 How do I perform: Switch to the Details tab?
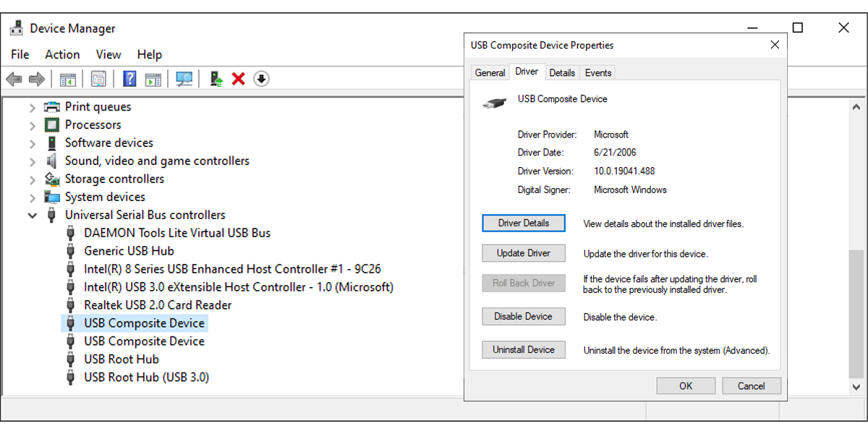click(562, 72)
